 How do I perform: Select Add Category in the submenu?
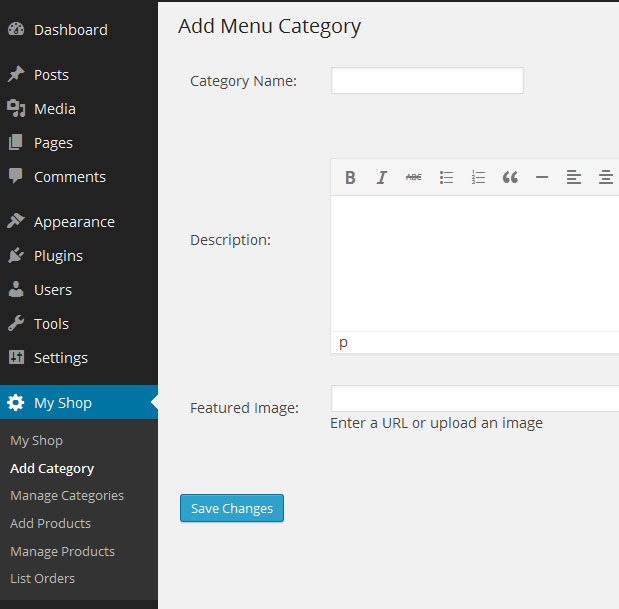tap(52, 468)
